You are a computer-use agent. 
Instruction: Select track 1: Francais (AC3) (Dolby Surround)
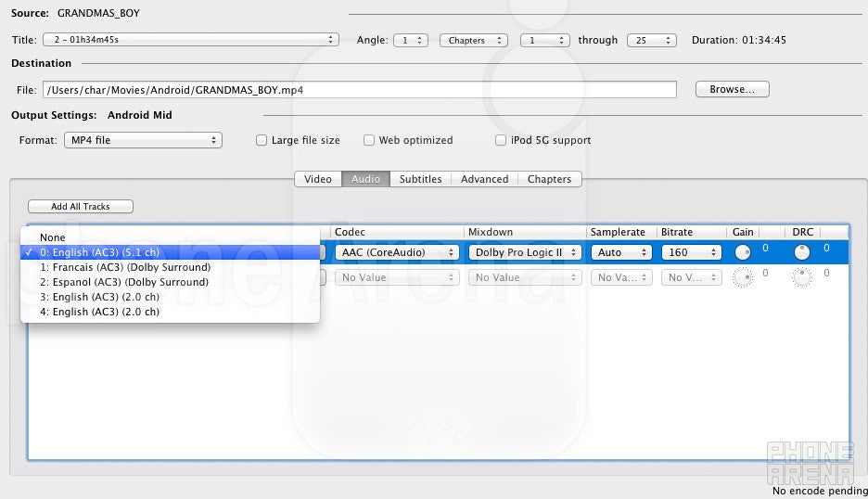tap(170, 267)
